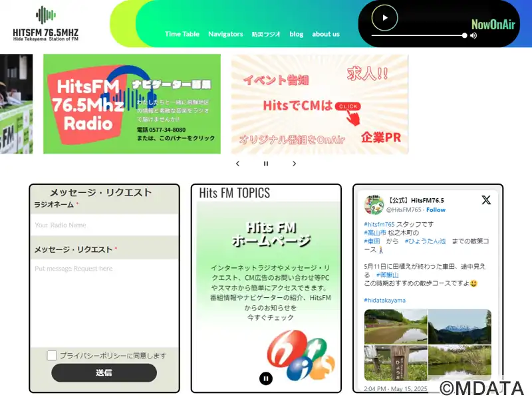
Task: Focus the Your Radio Name input field
Action: [x=104, y=225]
